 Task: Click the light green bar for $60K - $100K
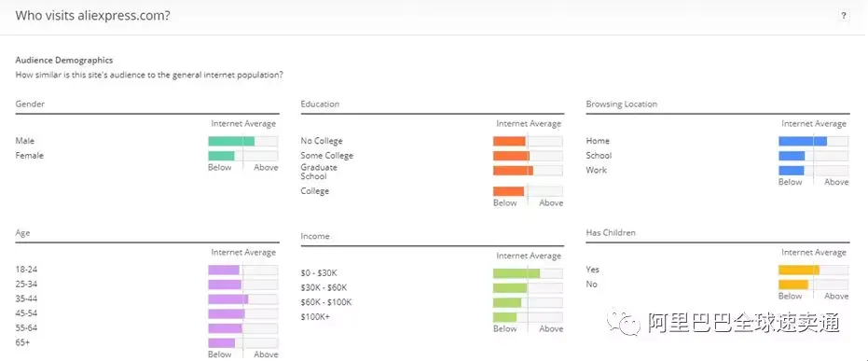pos(507,303)
